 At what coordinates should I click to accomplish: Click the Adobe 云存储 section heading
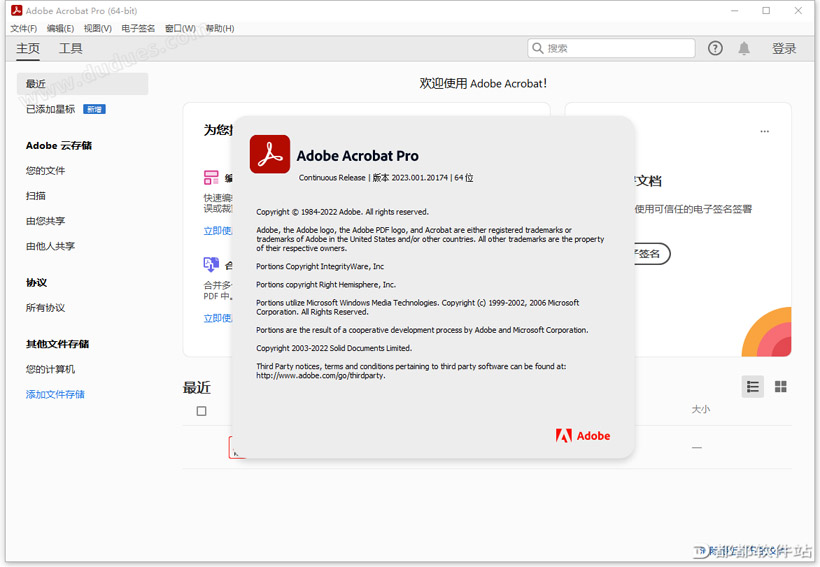click(59, 145)
